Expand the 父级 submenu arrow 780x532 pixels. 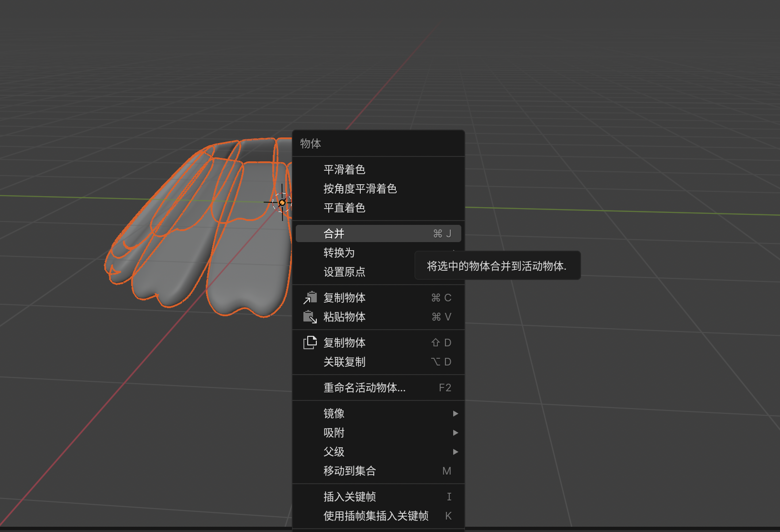point(455,452)
